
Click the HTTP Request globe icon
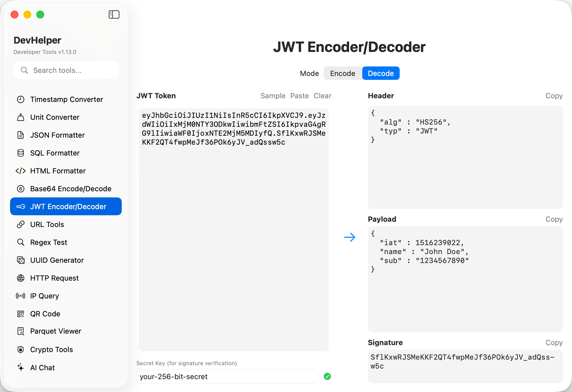click(x=21, y=278)
